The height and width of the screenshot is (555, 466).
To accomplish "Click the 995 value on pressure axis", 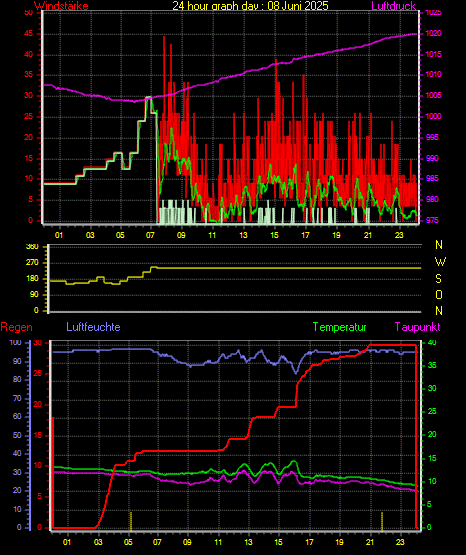I will [432, 137].
